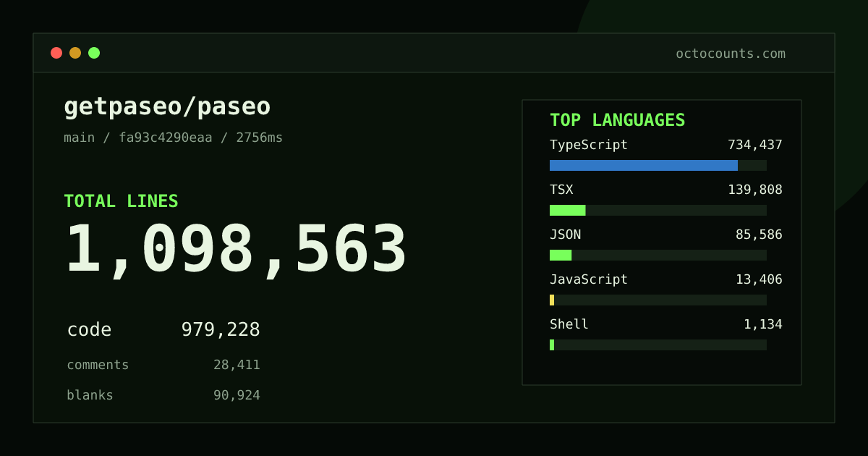The height and width of the screenshot is (456, 868).
Task: Click the JSON language label
Action: [x=565, y=235]
